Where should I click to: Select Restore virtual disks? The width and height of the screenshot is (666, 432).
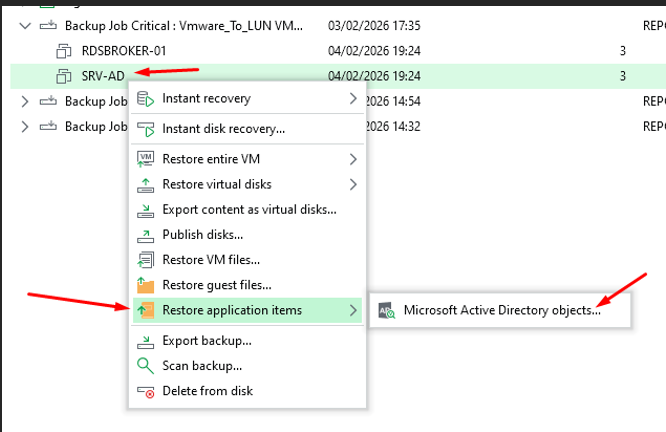(247, 184)
